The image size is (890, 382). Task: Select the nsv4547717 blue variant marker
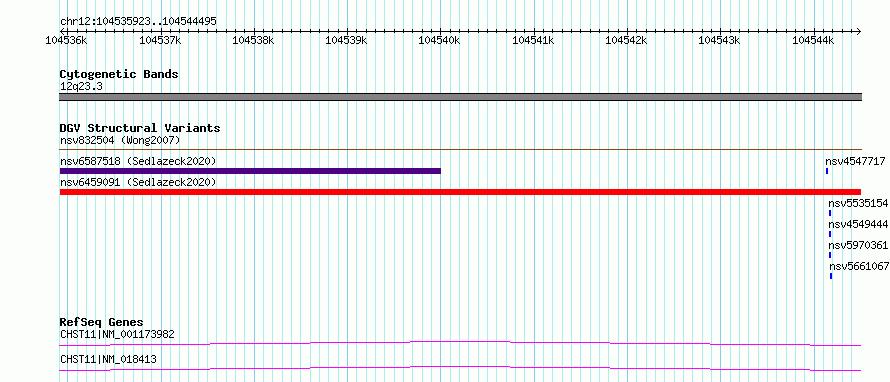click(827, 171)
